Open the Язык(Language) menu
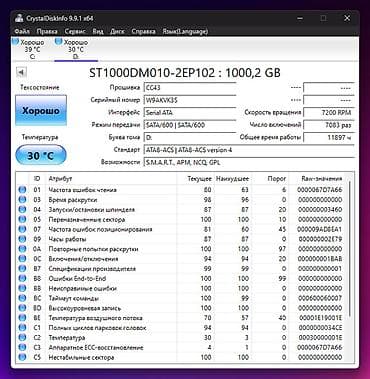Image resolution: width=370 pixels, height=379 pixels. tap(185, 31)
